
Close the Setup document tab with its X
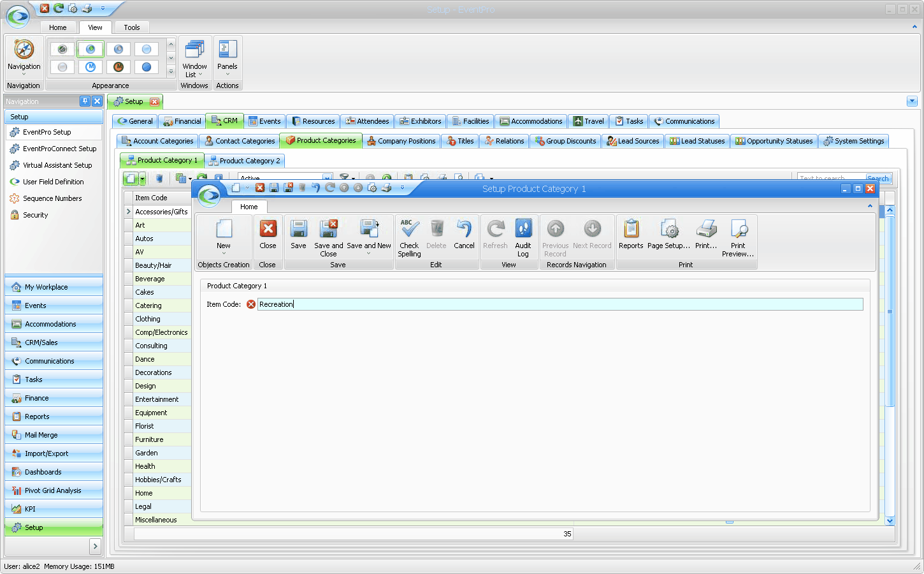tap(154, 102)
